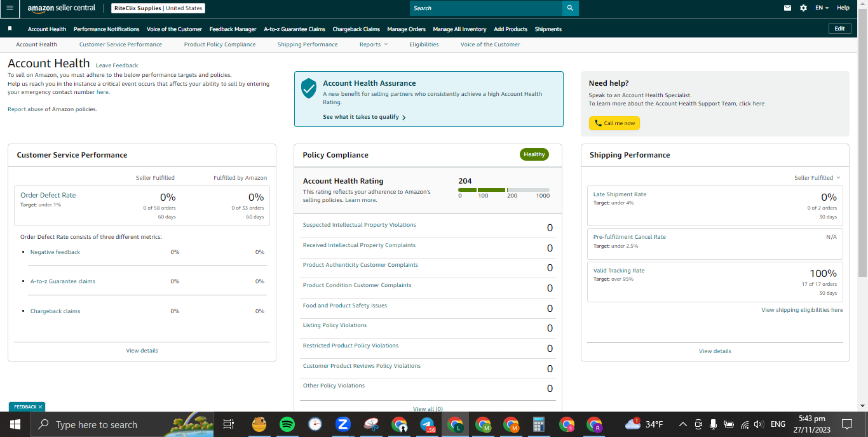Open the Windows Start menu

[15, 424]
